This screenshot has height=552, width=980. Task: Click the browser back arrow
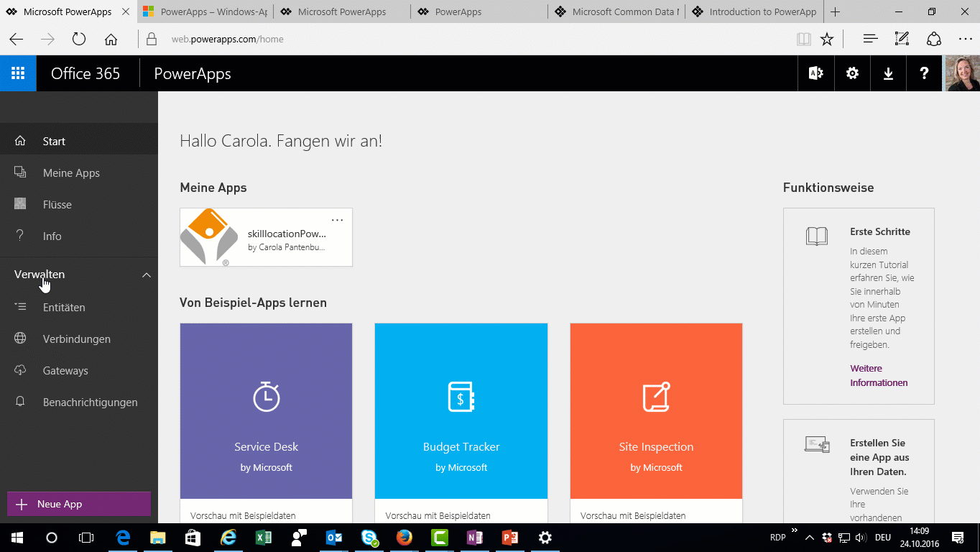pyautogui.click(x=16, y=39)
